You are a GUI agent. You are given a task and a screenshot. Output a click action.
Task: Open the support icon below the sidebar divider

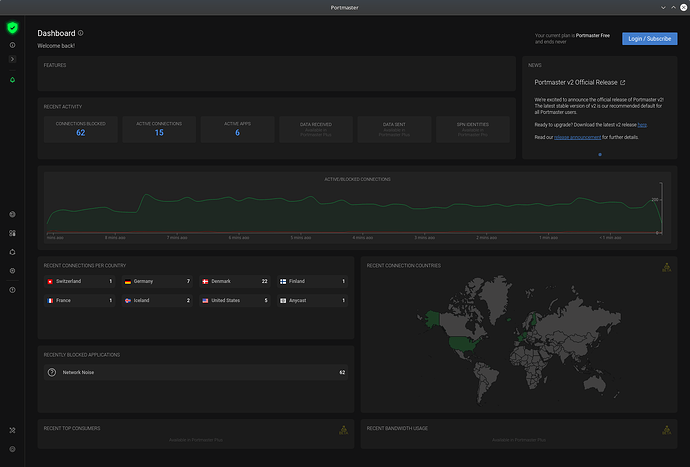(x=12, y=290)
